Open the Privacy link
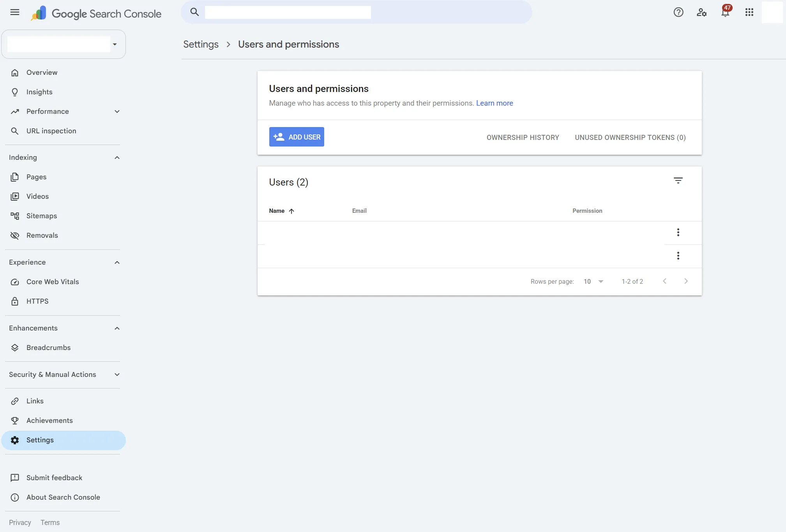786x532 pixels. [20, 523]
